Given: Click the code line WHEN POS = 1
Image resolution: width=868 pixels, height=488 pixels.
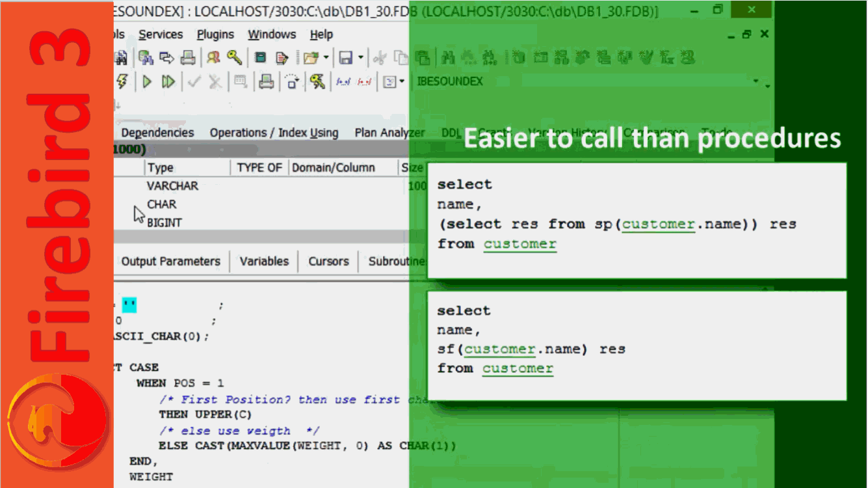Looking at the screenshot, I should pos(180,383).
